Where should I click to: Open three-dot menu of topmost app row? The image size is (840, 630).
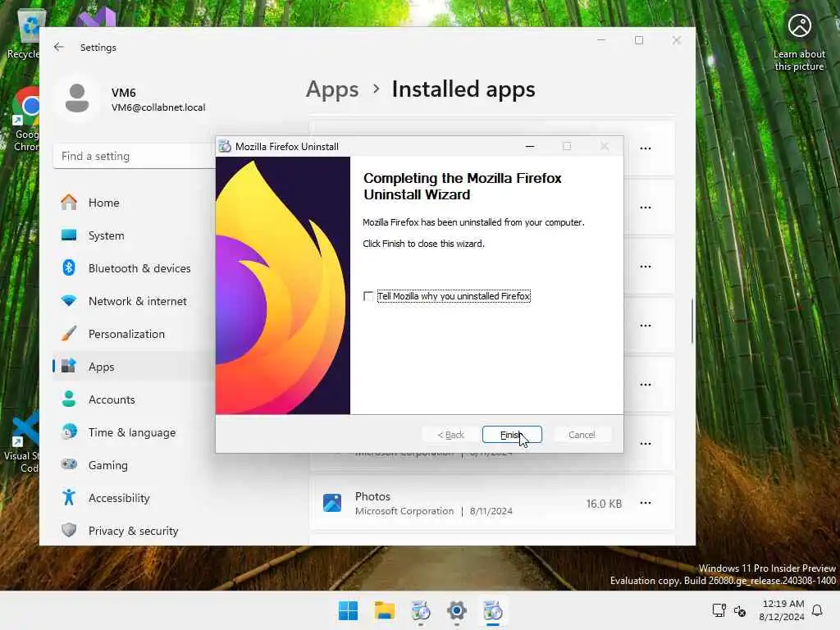coord(646,148)
